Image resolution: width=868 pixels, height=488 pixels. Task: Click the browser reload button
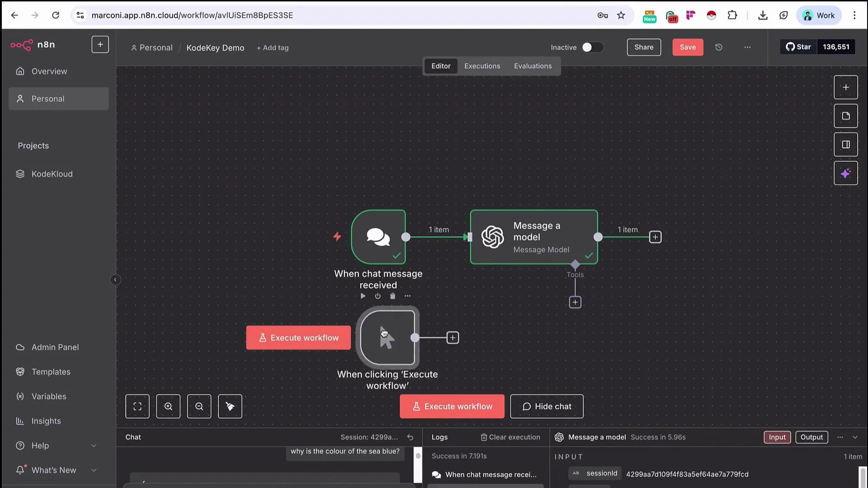(x=56, y=15)
